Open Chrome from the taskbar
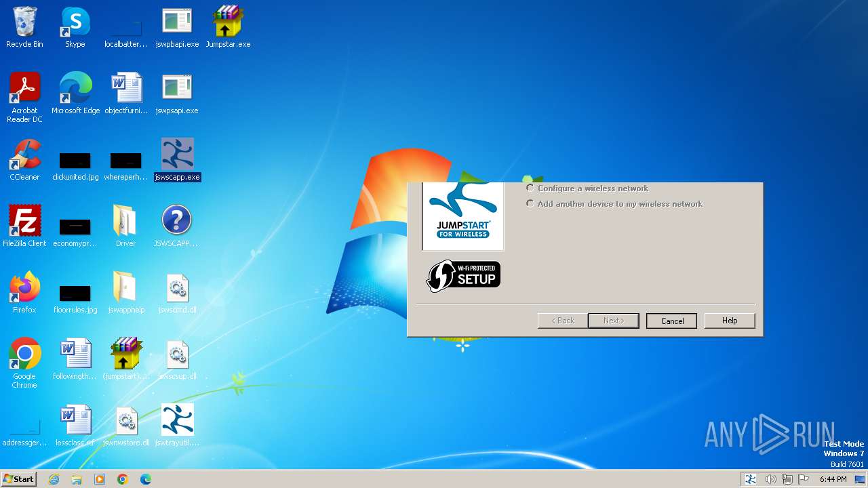Viewport: 868px width, 488px height. [x=123, y=479]
